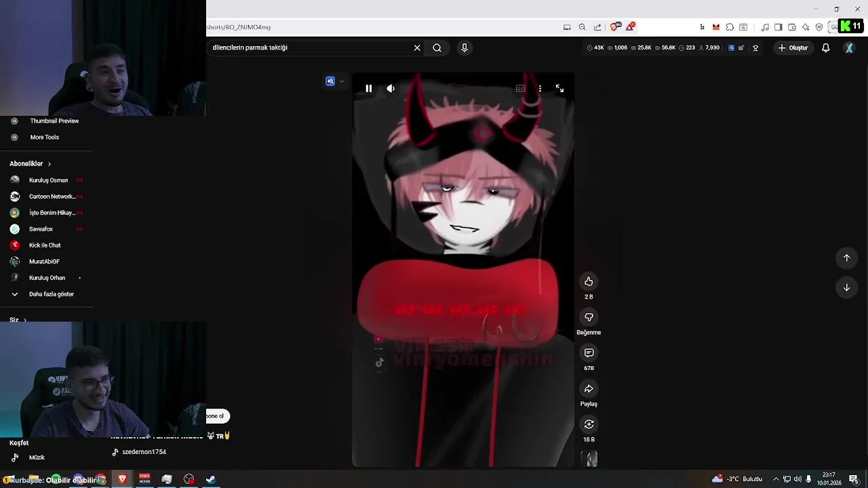The image size is (868, 488).
Task: Open Brave Leo AI sparkle icon
Action: (806, 27)
